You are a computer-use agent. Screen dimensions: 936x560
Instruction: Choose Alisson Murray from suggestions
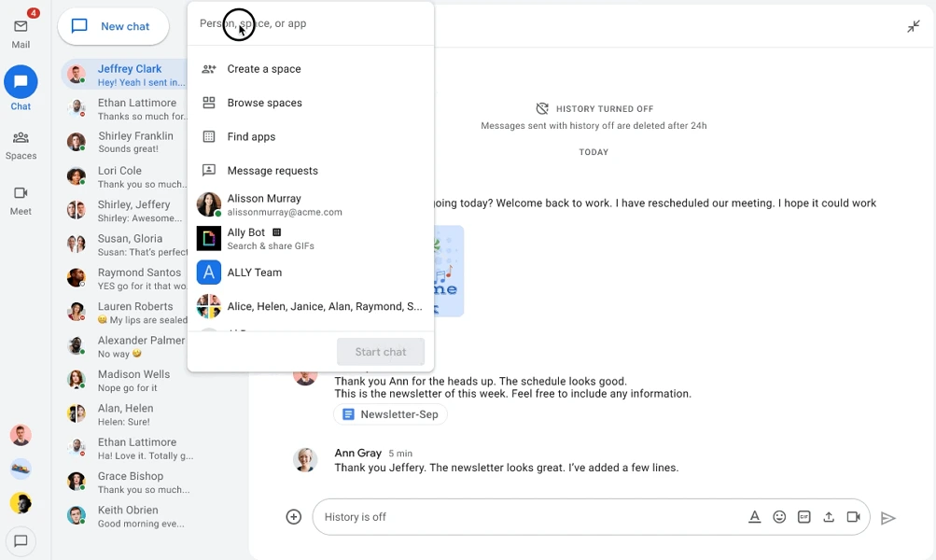264,204
